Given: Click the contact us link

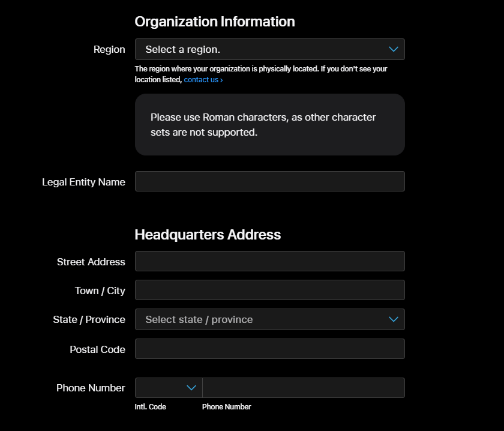Looking at the screenshot, I should tap(203, 80).
